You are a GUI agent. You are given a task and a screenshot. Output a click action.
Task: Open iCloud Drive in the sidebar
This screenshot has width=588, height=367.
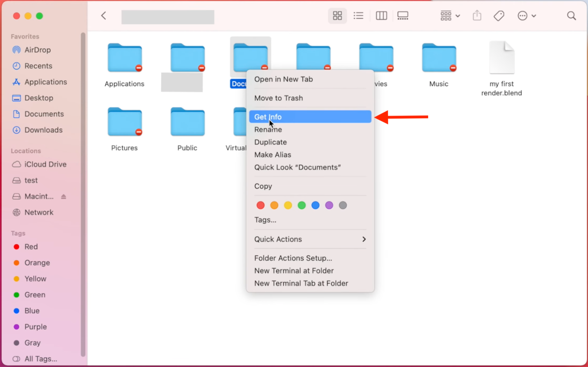45,164
